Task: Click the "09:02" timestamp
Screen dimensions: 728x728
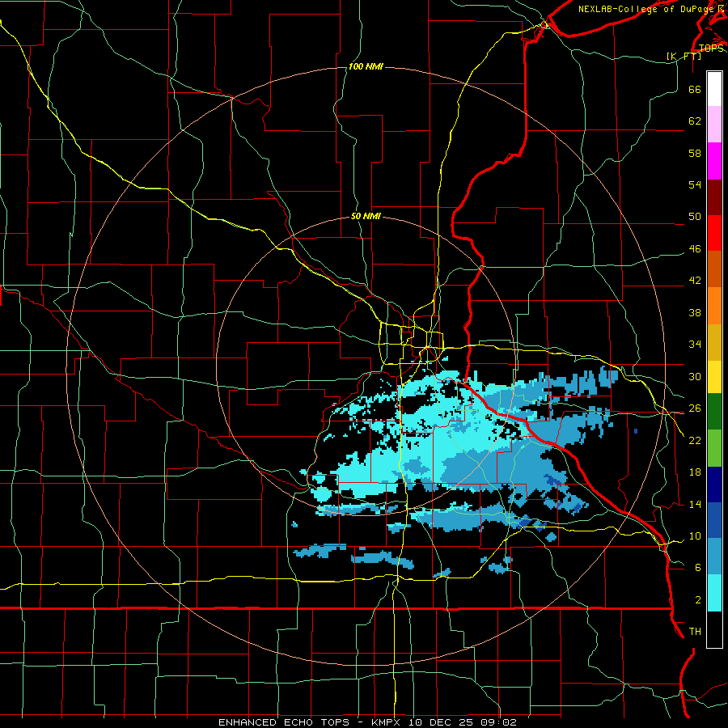Action: (498, 722)
